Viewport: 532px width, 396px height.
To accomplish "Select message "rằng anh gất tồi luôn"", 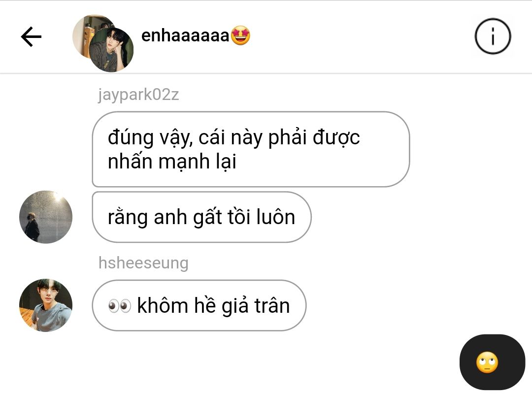I will pos(201,217).
